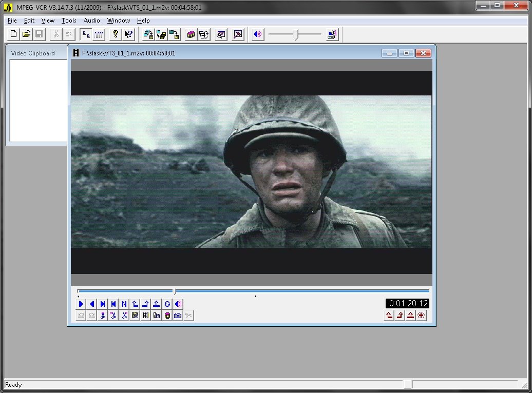This screenshot has width=532, height=393.
Task: Open the Tools menu
Action: 69,21
